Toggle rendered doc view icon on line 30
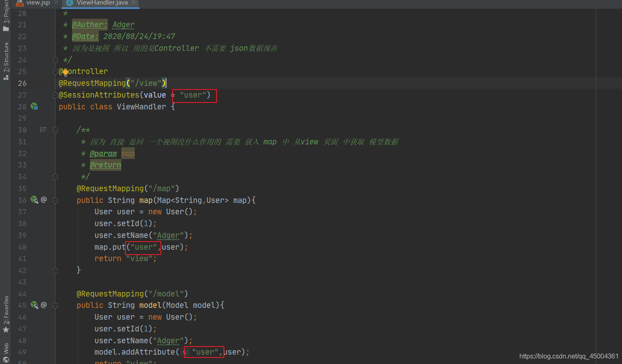 43,130
